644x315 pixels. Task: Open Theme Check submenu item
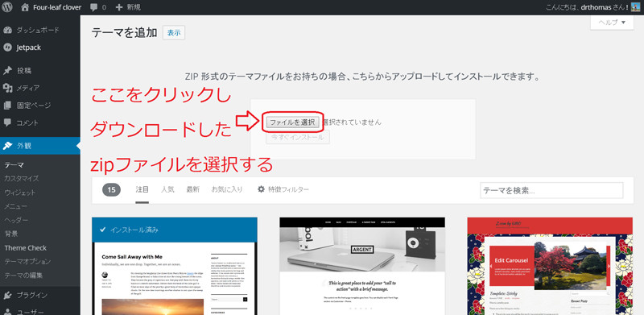[x=26, y=247]
